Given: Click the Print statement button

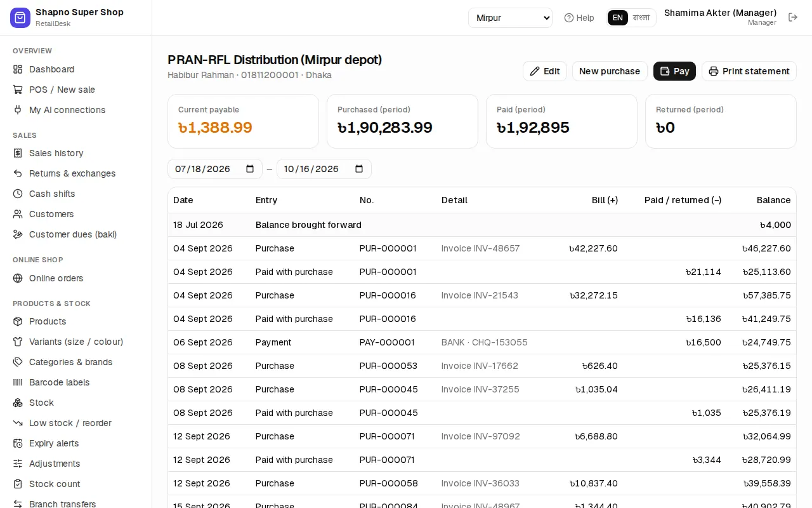Looking at the screenshot, I should [x=749, y=71].
